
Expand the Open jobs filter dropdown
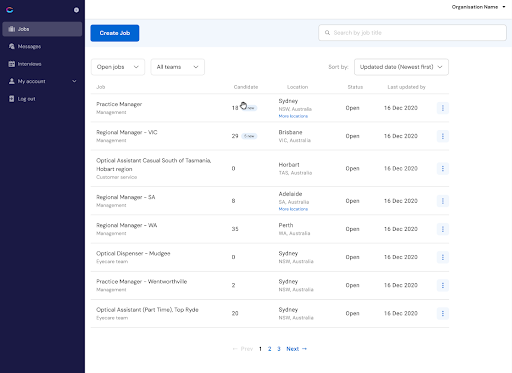pyautogui.click(x=118, y=67)
